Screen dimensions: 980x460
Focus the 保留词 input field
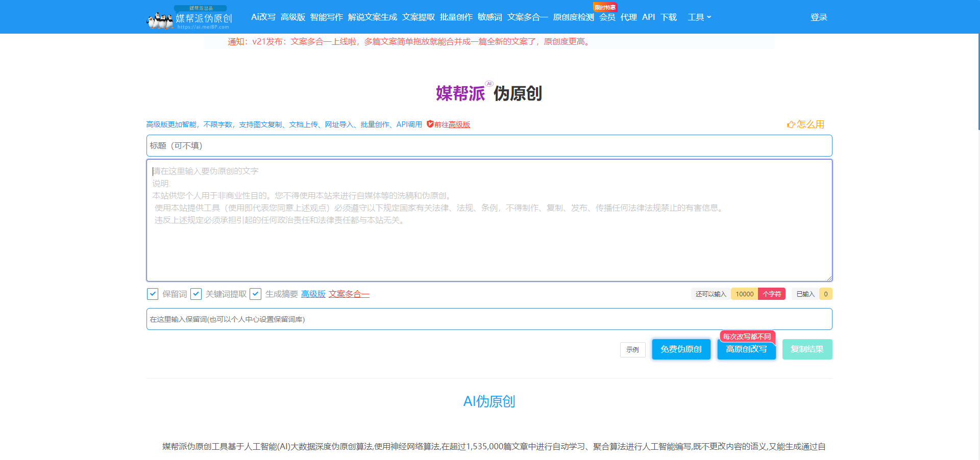click(x=489, y=319)
